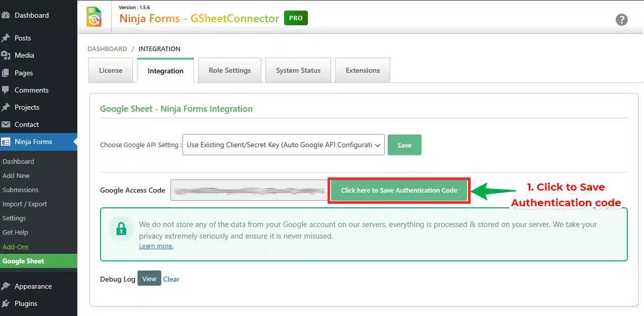Open Comments via speech bubble icon
This screenshot has width=644, height=316.
pos(6,90)
